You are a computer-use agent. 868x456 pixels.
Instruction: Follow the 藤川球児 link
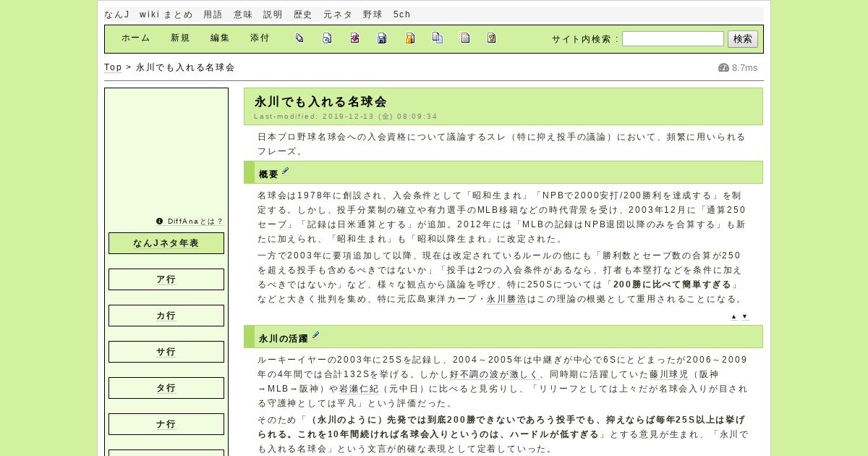point(669,374)
